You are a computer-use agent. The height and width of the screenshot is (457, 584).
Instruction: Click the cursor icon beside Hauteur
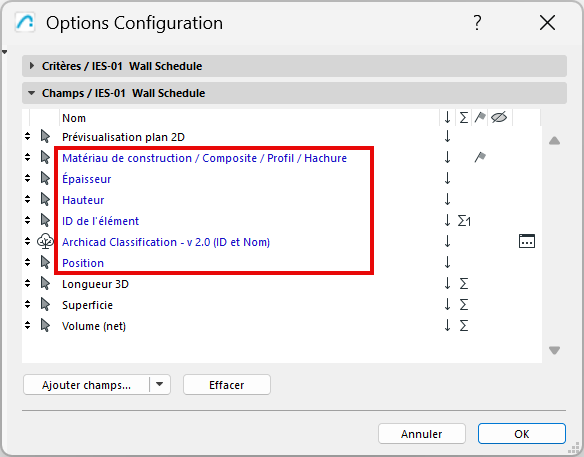pos(45,199)
